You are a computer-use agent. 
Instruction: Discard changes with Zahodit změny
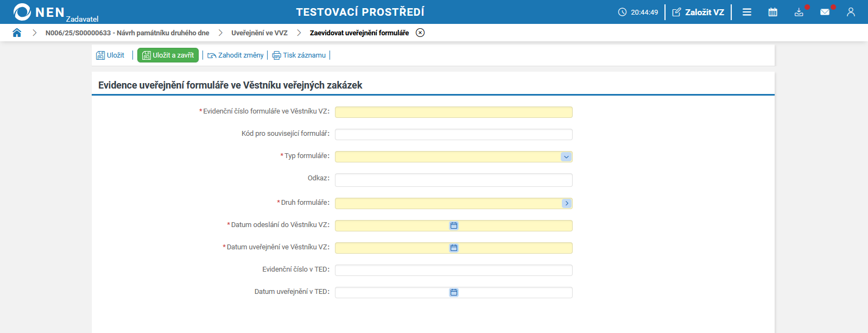coord(236,55)
